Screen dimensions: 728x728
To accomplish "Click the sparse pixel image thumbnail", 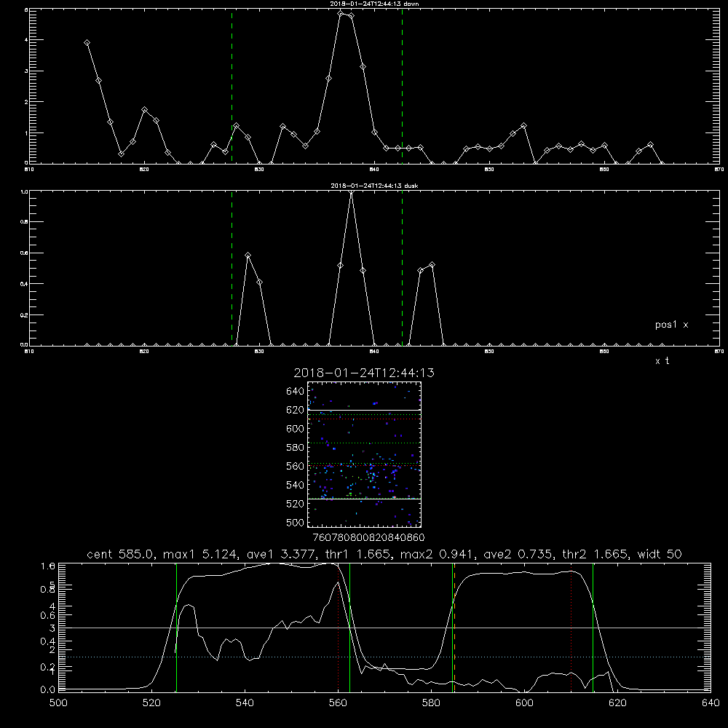I will [364, 454].
